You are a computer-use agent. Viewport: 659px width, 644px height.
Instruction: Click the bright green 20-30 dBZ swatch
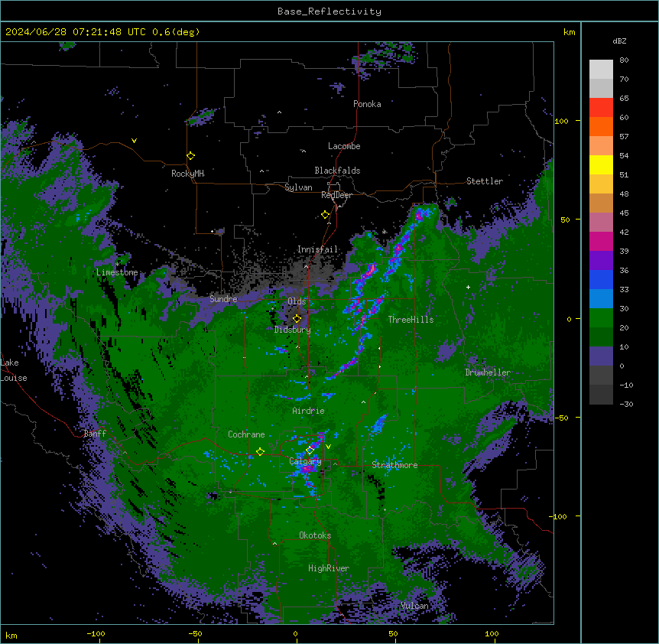601,318
